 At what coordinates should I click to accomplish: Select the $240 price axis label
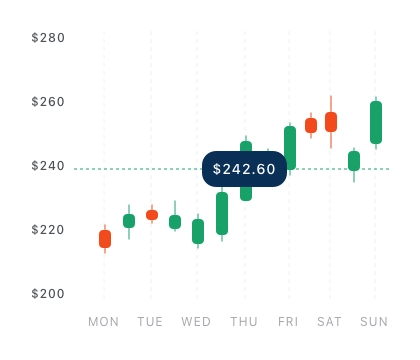point(48,166)
